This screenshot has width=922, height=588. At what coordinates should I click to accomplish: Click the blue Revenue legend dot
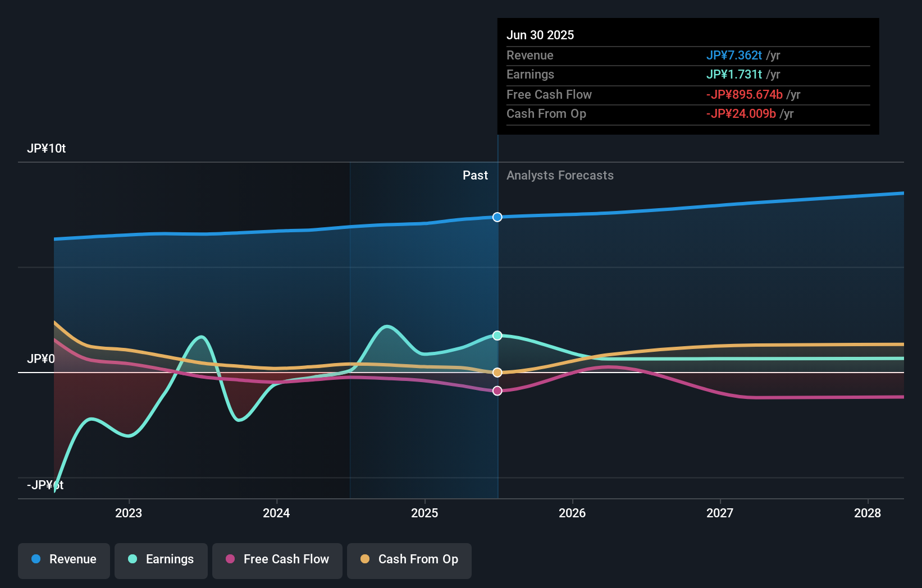(36, 559)
